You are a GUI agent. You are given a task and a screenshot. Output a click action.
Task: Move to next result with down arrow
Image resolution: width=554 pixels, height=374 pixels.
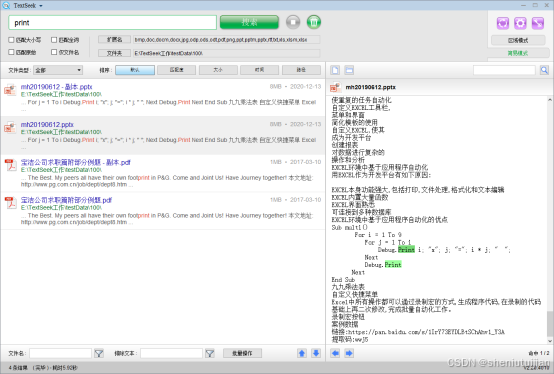click(x=316, y=353)
